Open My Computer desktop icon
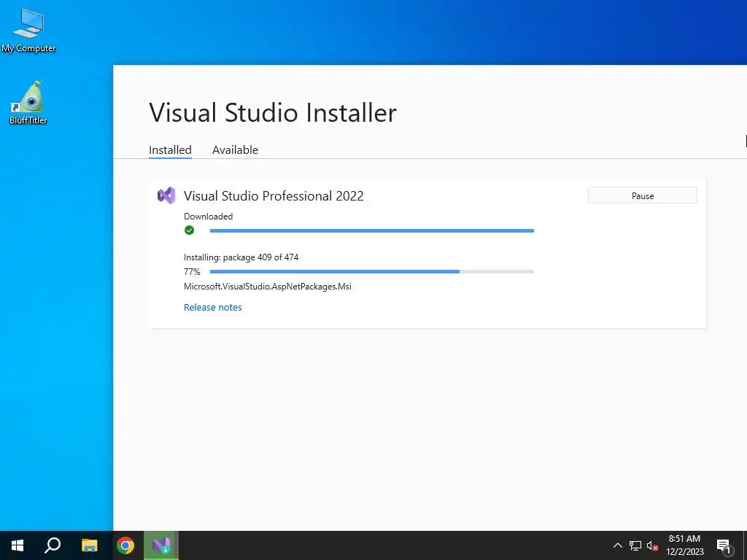 coord(28,30)
